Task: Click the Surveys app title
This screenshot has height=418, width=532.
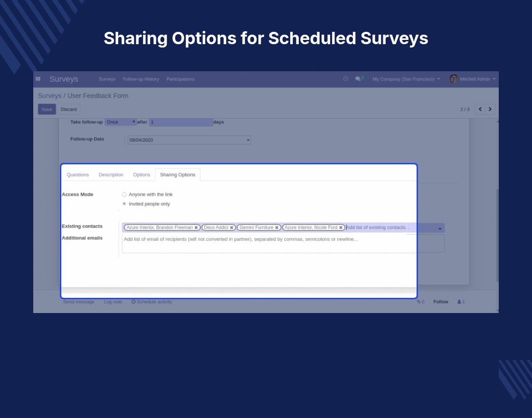Action: point(64,79)
